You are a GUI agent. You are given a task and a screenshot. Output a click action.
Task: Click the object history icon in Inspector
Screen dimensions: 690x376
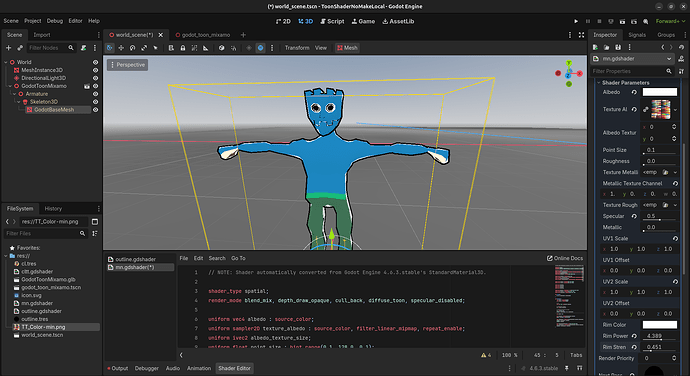681,47
